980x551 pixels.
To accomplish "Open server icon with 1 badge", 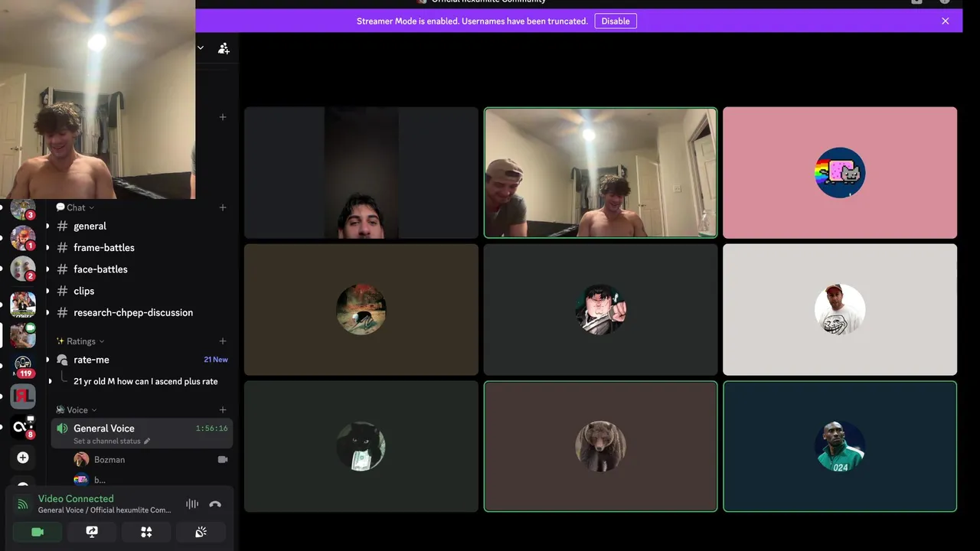I will click(23, 238).
